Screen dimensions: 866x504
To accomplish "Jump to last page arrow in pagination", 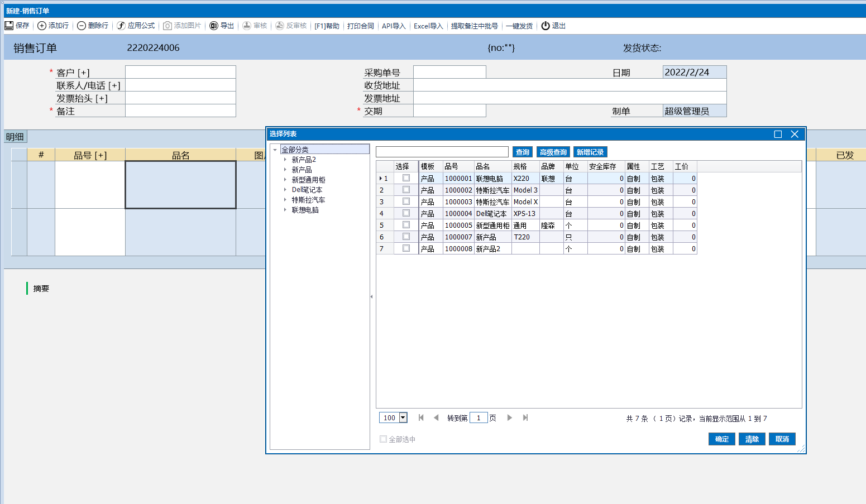I will click(525, 417).
